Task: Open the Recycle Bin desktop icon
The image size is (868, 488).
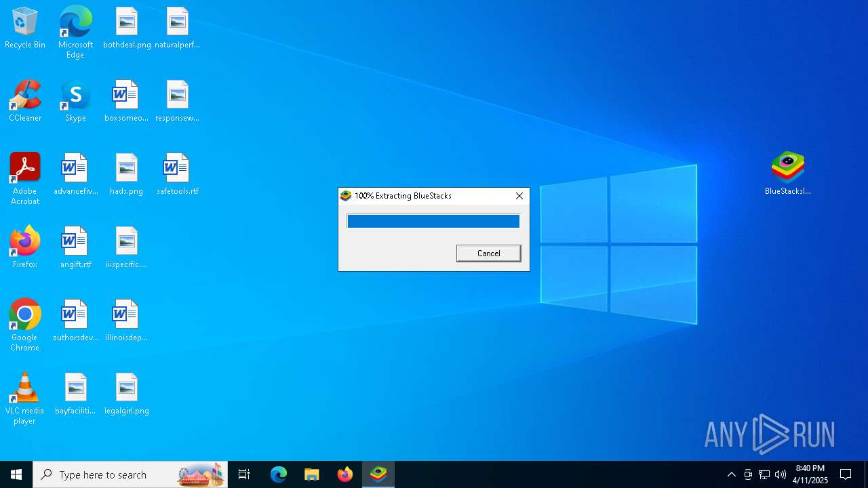Action: tap(25, 28)
